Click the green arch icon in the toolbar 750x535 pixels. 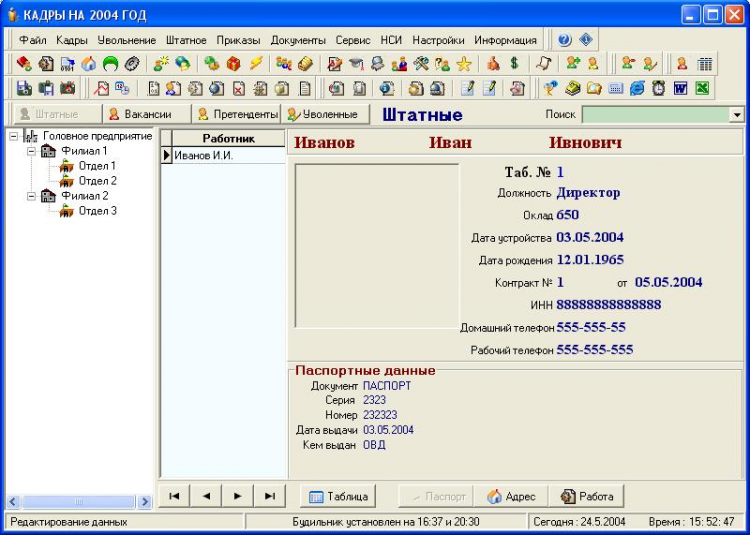(x=110, y=64)
